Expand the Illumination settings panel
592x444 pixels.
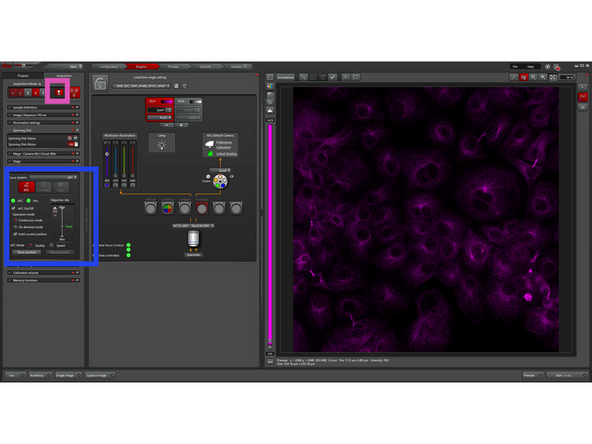pyautogui.click(x=43, y=123)
